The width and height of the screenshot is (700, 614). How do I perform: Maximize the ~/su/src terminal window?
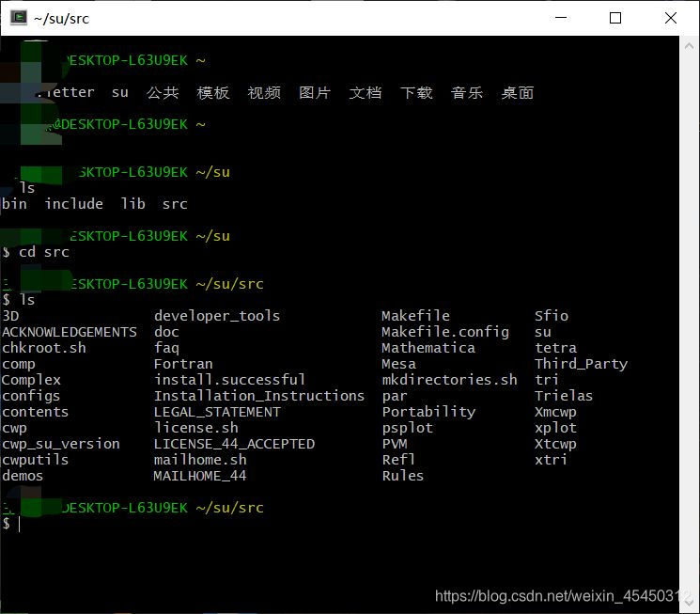615,18
